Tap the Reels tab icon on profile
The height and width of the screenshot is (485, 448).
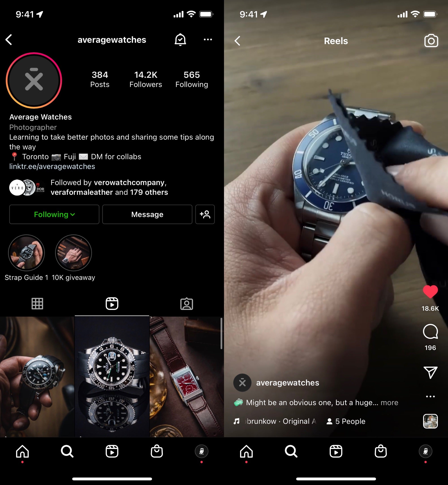112,303
